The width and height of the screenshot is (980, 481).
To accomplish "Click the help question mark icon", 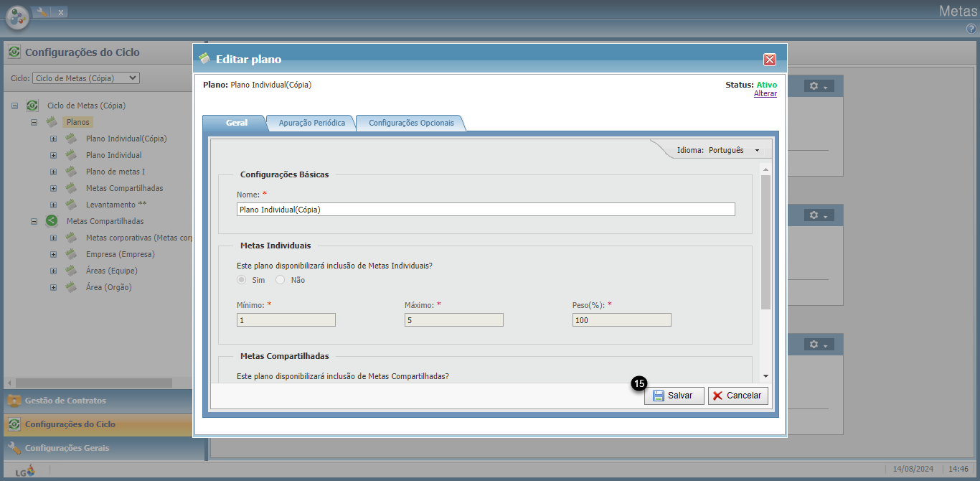I will [x=971, y=29].
